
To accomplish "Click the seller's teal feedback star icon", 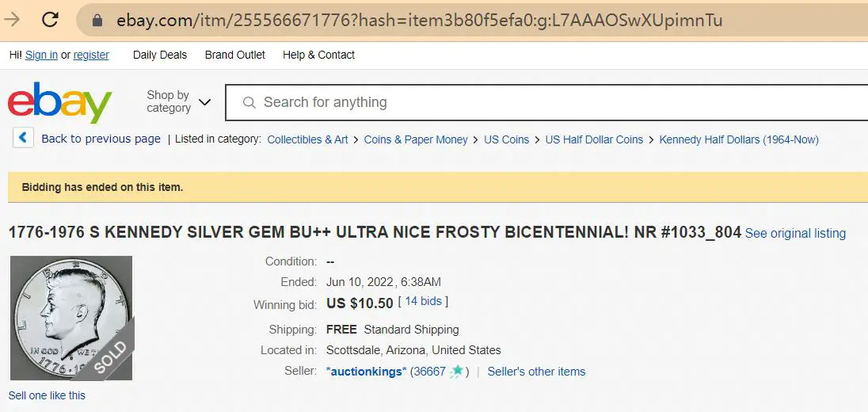I will (x=457, y=372).
